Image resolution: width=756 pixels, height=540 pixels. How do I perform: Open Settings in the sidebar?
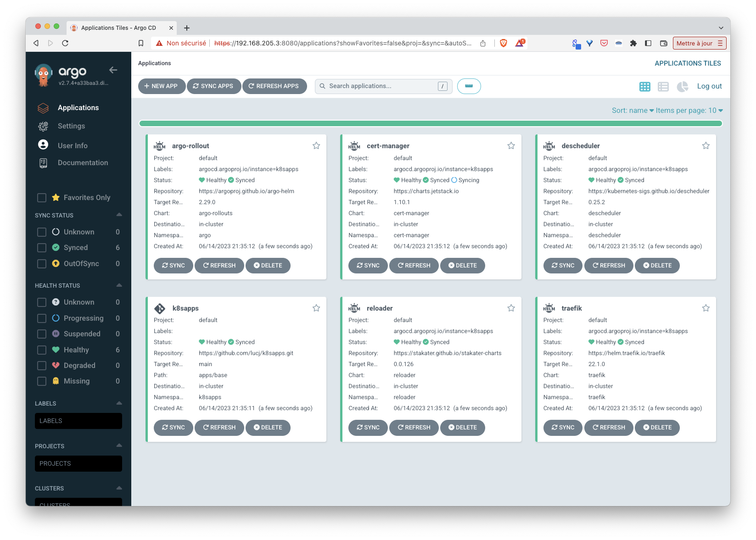[x=71, y=126]
